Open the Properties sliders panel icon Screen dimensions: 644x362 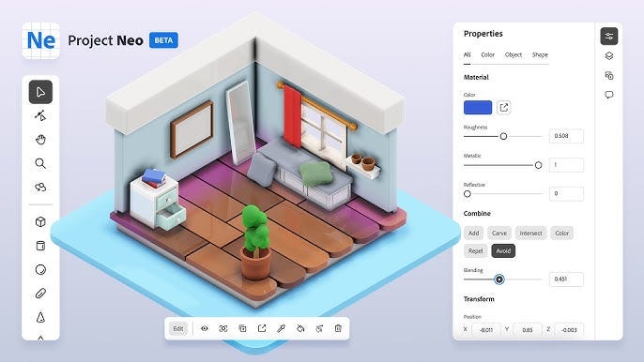coord(609,37)
